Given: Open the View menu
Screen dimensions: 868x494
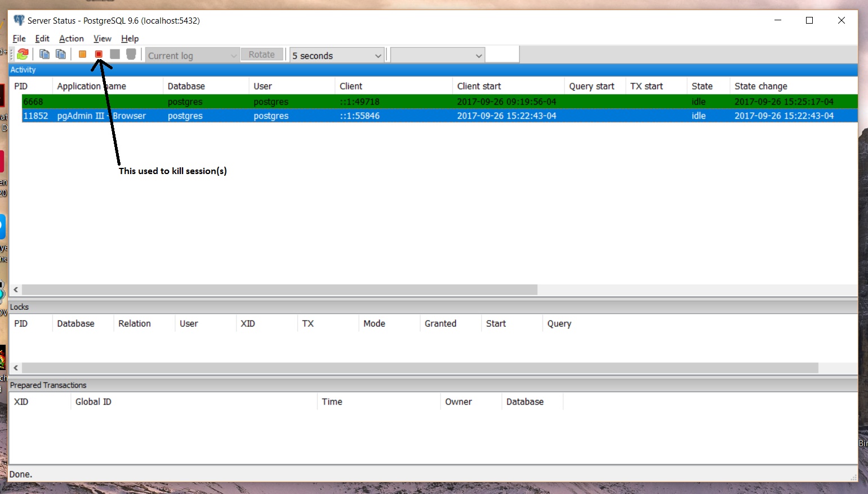Looking at the screenshot, I should pyautogui.click(x=102, y=38).
